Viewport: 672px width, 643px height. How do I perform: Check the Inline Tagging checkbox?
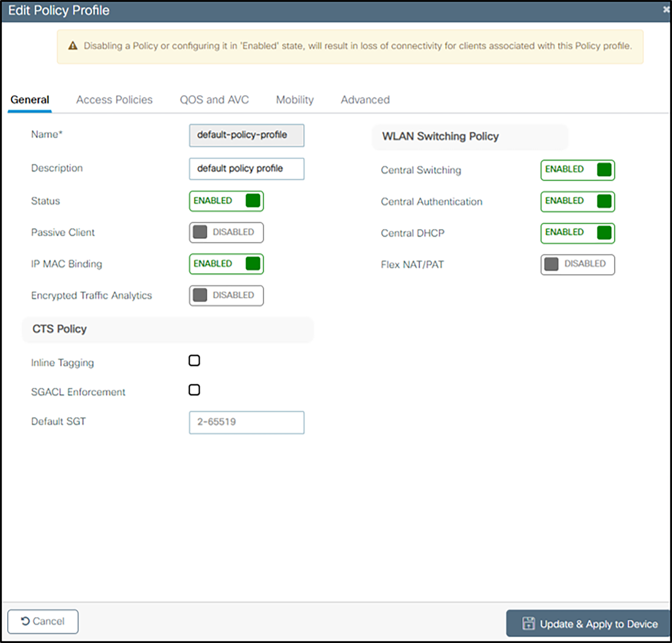[194, 360]
